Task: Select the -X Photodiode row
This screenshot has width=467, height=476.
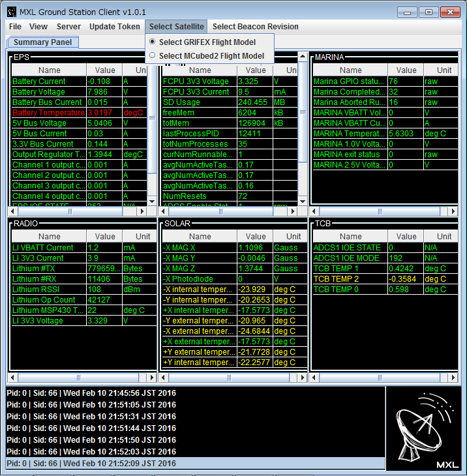Action: pos(235,279)
